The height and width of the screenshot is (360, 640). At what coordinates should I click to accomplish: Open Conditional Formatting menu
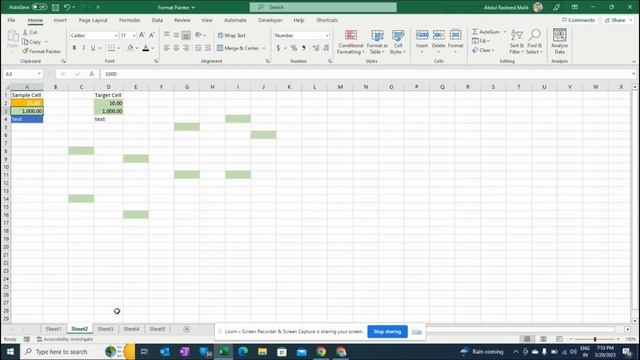pos(350,42)
